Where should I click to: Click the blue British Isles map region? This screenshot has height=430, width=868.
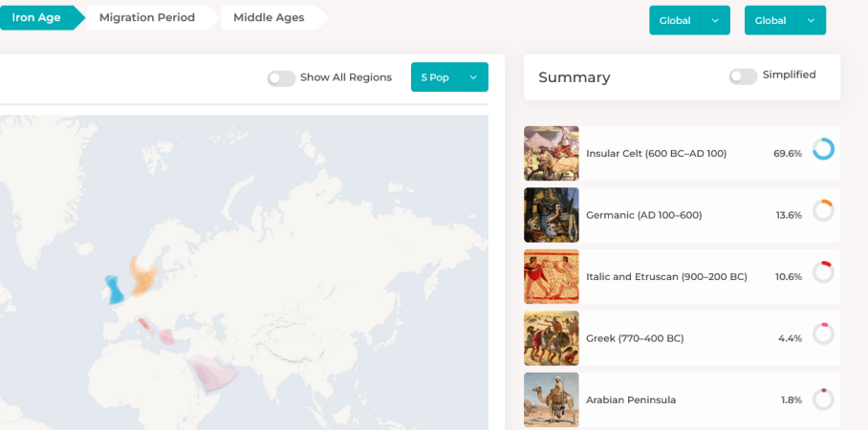pos(115,290)
